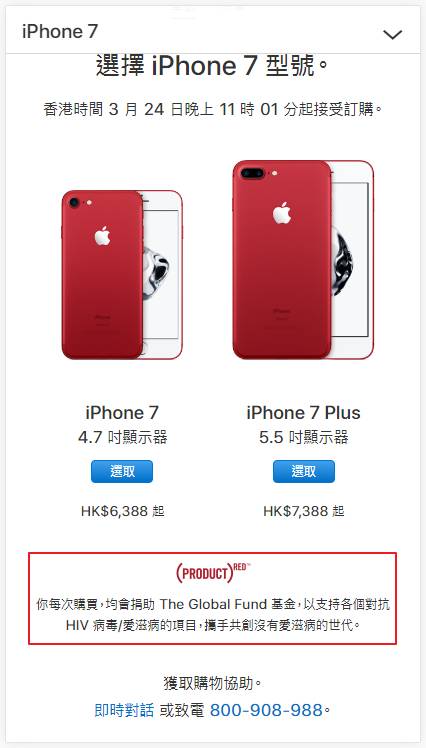Viewport: 426px width, 748px height.
Task: Select the red iPhone 7 Plus product image
Action: 303,260
